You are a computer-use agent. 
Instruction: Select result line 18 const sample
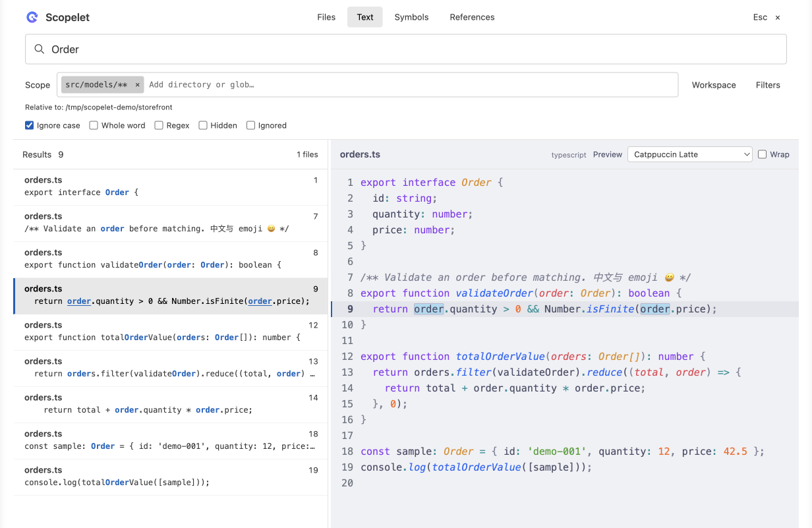(x=171, y=440)
